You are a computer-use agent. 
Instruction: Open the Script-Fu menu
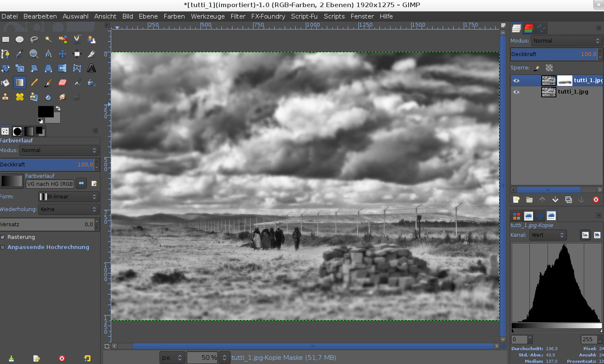(x=304, y=16)
